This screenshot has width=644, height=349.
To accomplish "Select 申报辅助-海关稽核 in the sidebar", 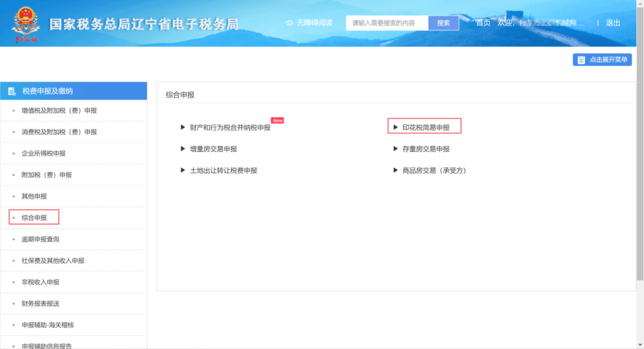I will (x=48, y=325).
